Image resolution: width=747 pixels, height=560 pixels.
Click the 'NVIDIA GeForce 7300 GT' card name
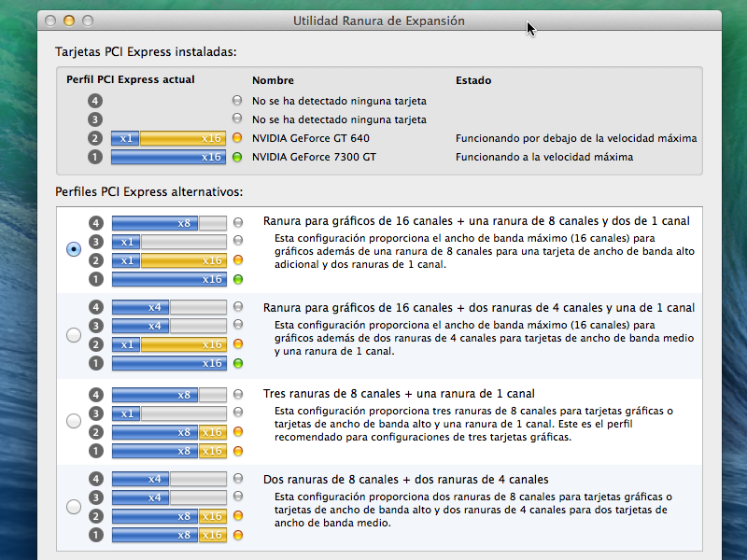tap(314, 157)
